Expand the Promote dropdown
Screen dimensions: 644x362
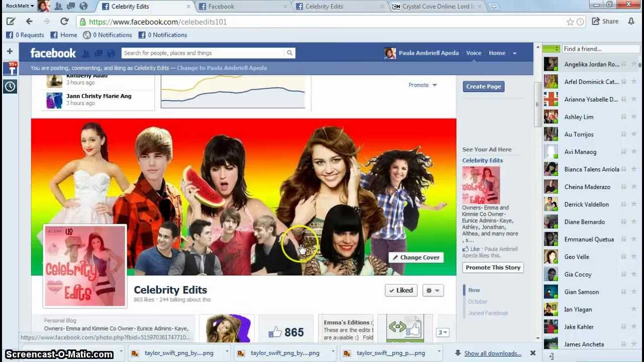423,85
